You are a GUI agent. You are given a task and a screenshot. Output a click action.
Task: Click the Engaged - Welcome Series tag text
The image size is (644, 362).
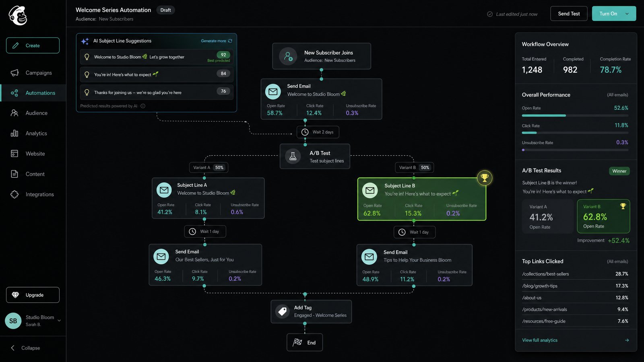pyautogui.click(x=320, y=315)
